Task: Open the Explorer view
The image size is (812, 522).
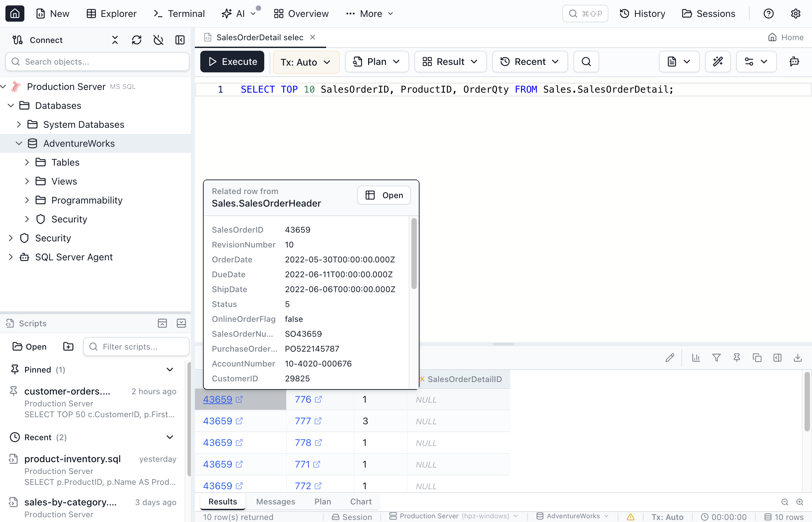Action: click(111, 14)
